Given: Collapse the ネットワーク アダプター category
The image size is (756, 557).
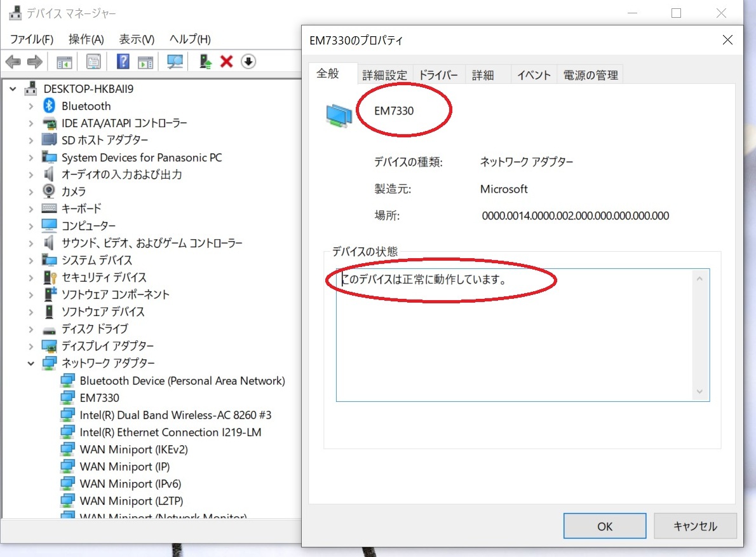Looking at the screenshot, I should pyautogui.click(x=31, y=364).
